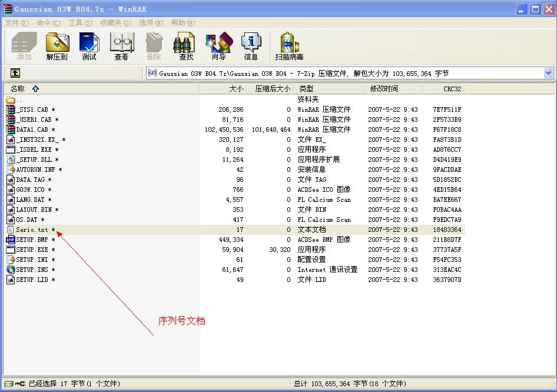Click the DATA1.CAB archive icon
Screen dimensions: 557x392
click(x=11, y=129)
